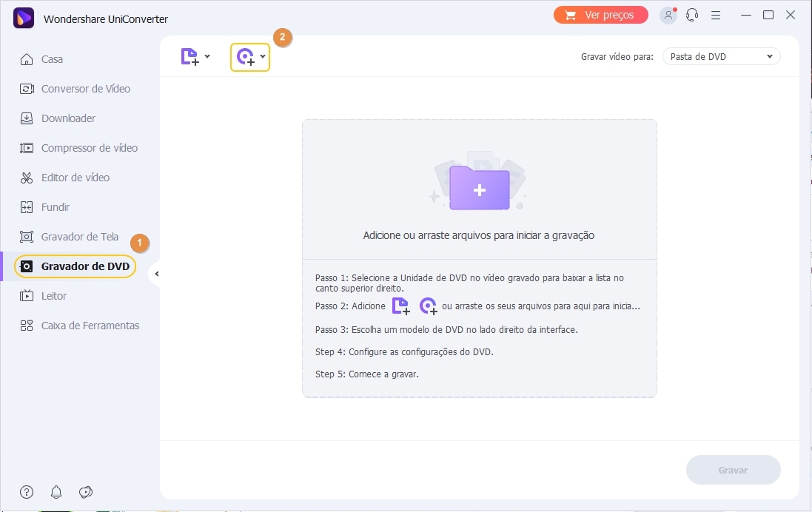
Task: Click 'Step 4: Configure as configurações' text
Action: pyautogui.click(x=404, y=352)
